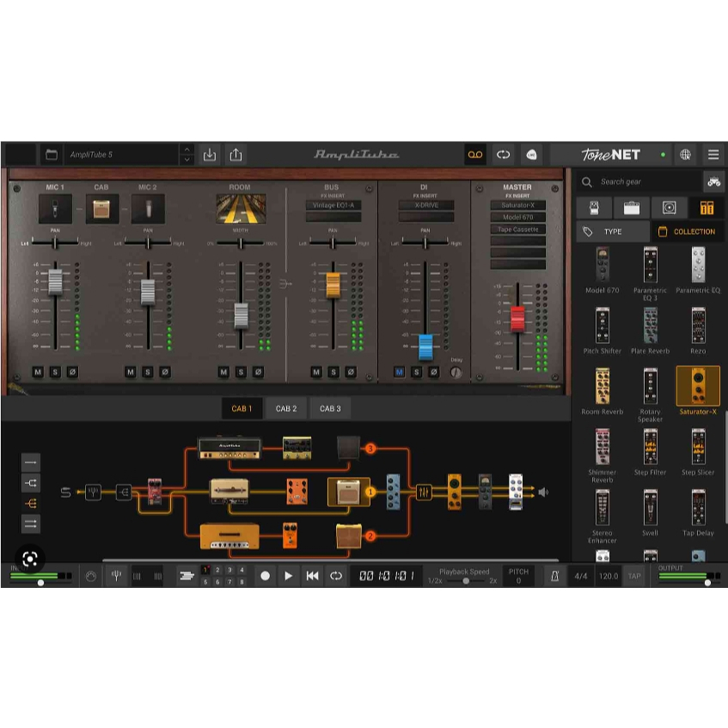Select the two-way split routing icon
728x728 pixels.
click(31, 483)
